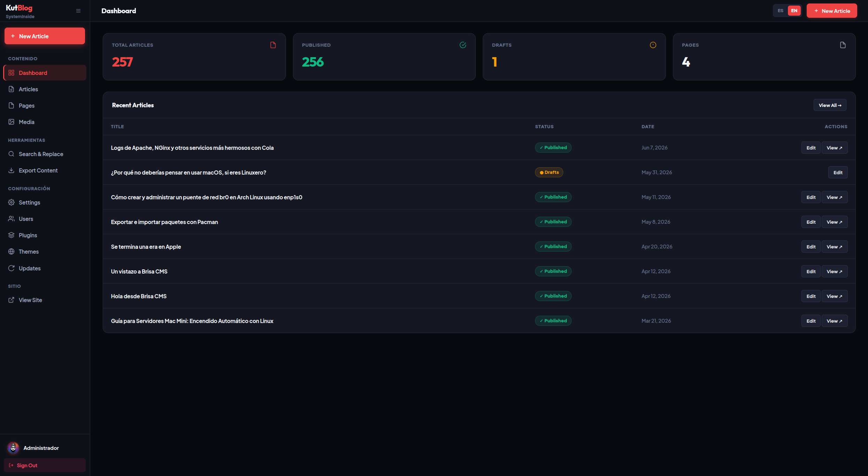Click the Users people icon
The image size is (868, 476).
11,219
